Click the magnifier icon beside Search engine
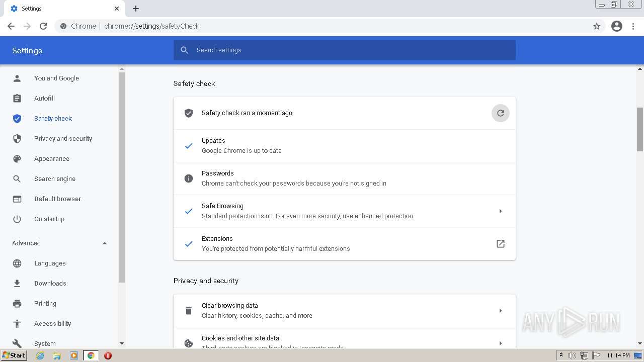 17,179
